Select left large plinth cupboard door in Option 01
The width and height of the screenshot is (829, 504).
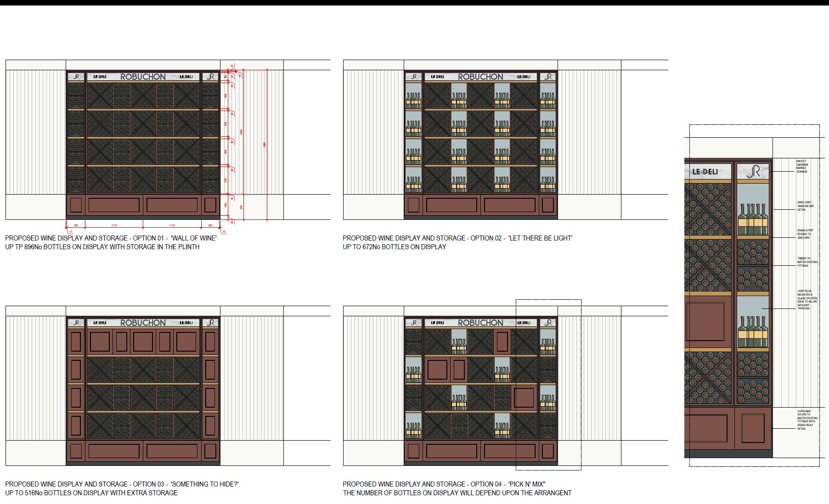(x=113, y=205)
